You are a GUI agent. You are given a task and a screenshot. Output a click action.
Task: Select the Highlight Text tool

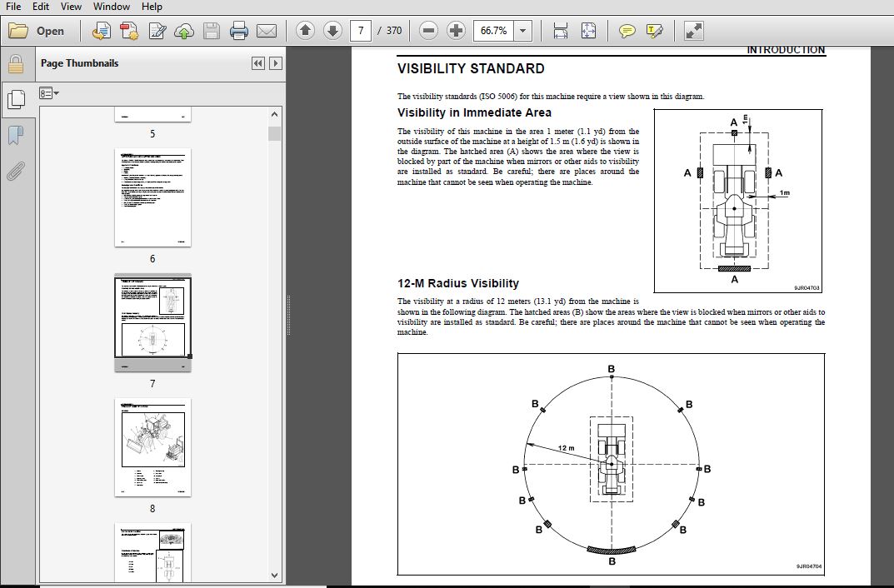pos(655,31)
